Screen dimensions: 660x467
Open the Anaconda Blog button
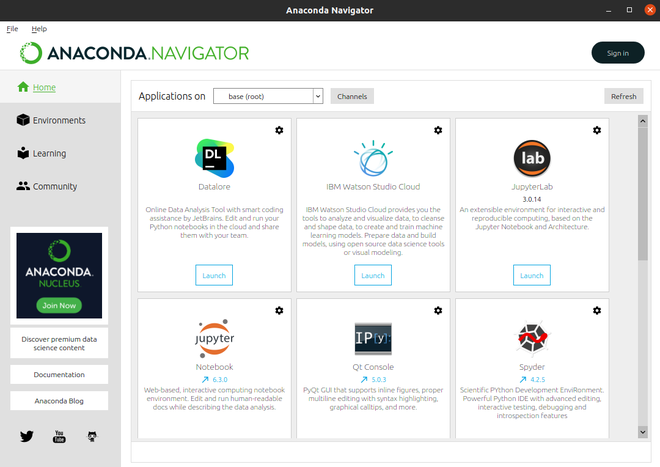tap(59, 401)
